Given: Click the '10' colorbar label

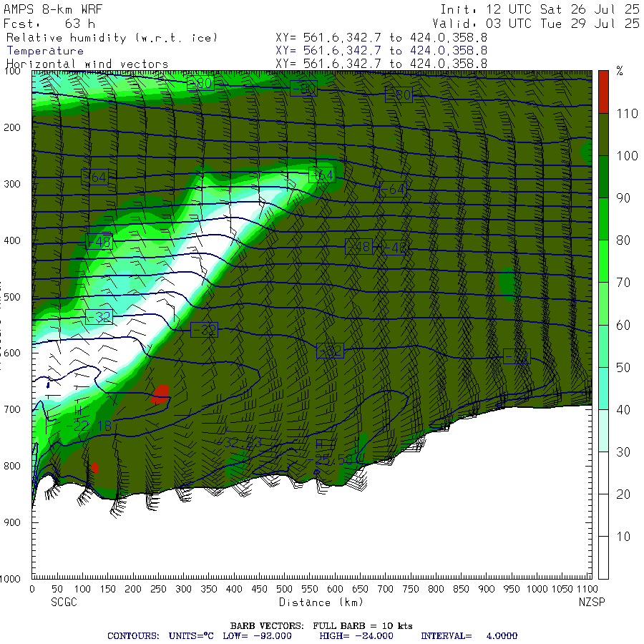Looking at the screenshot, I should click(623, 537).
